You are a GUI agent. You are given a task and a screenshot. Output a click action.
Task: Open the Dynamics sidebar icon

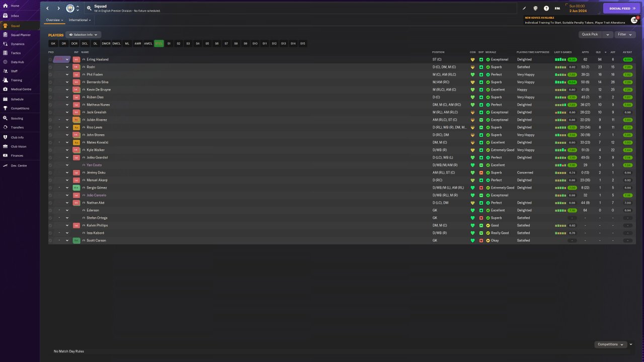5,44
